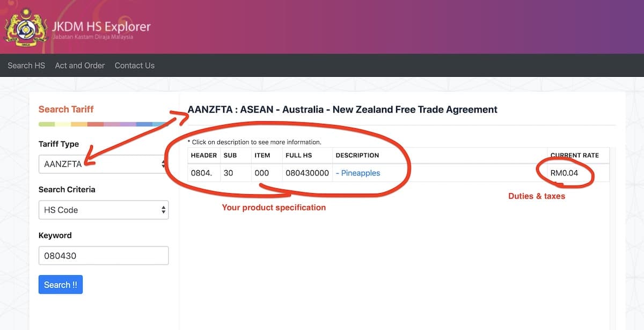Click the CURRENT RATE column heading
The height and width of the screenshot is (330, 644).
pyautogui.click(x=575, y=155)
